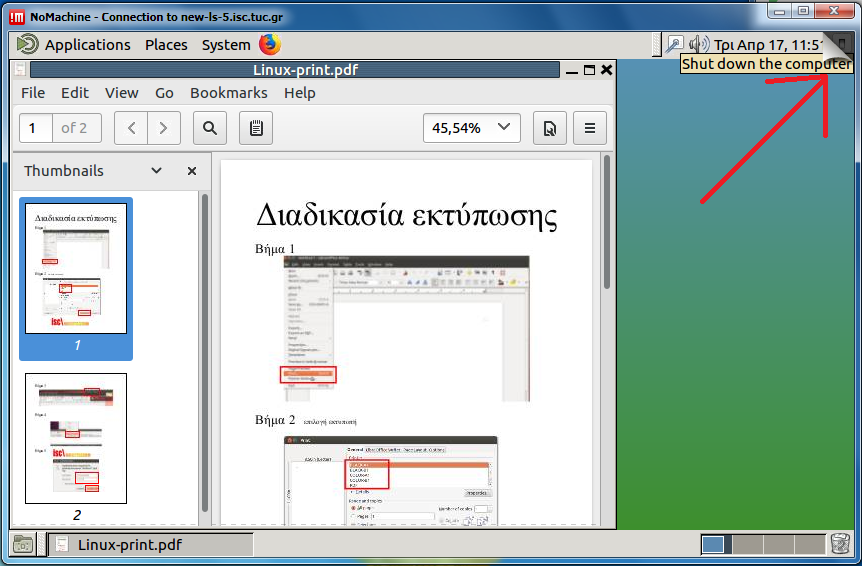
Task: Open the document view options button
Action: [x=548, y=128]
